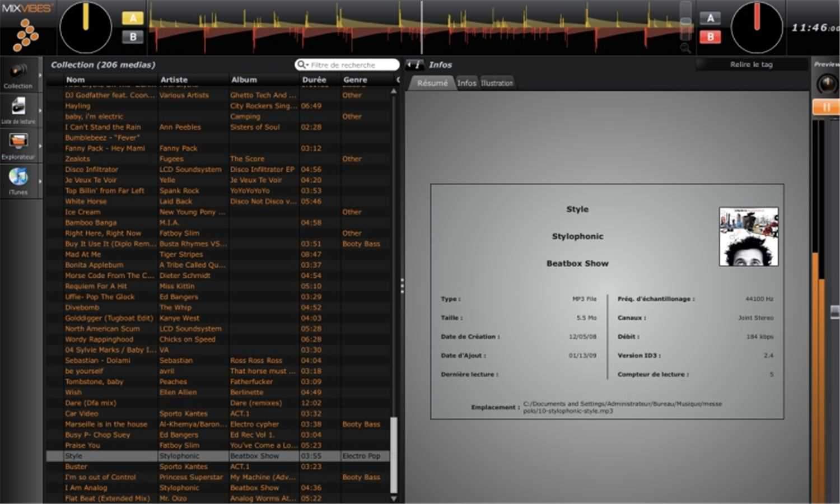Expand the arrow beside iTunes
The width and height of the screenshot is (840, 504).
[x=40, y=181]
